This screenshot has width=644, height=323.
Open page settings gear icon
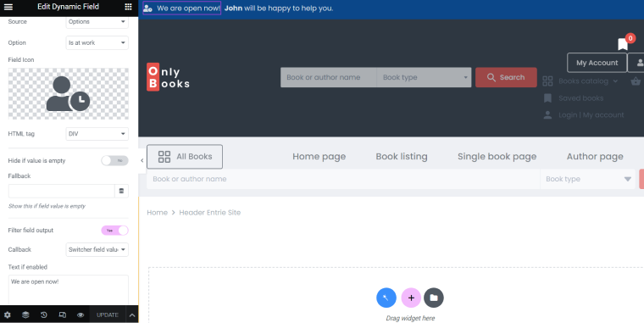(8, 315)
